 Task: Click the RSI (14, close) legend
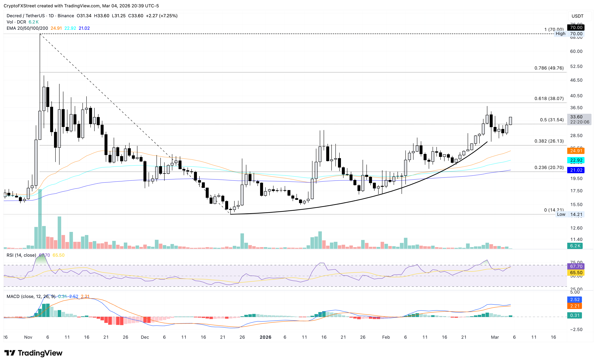click(21, 255)
